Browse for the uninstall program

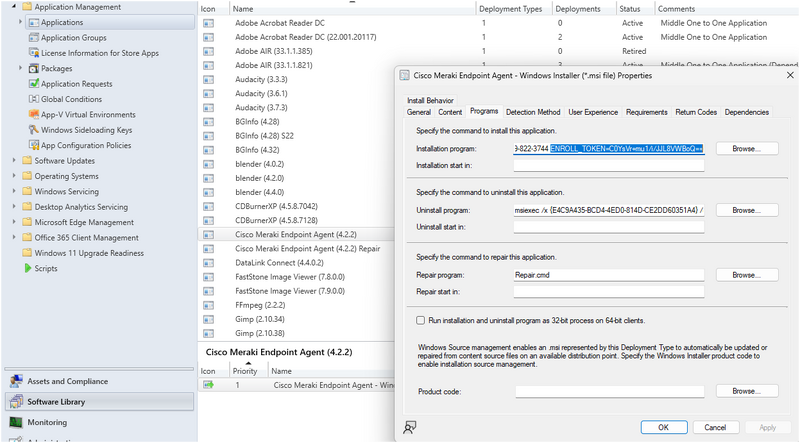coord(747,210)
